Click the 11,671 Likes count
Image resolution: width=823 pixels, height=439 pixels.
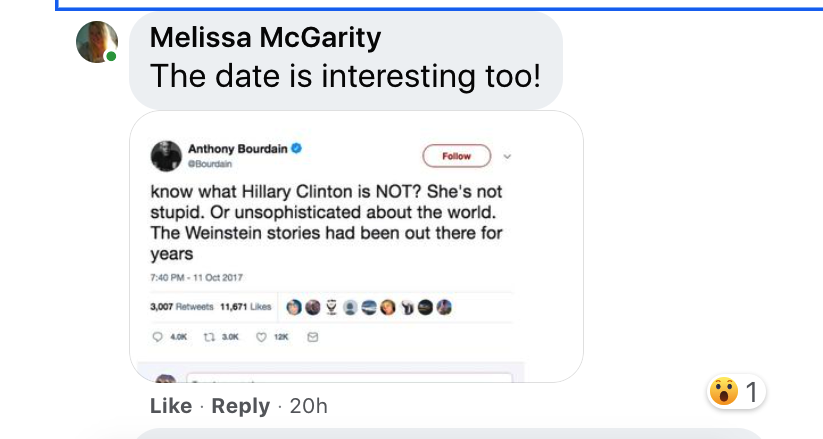point(246,307)
